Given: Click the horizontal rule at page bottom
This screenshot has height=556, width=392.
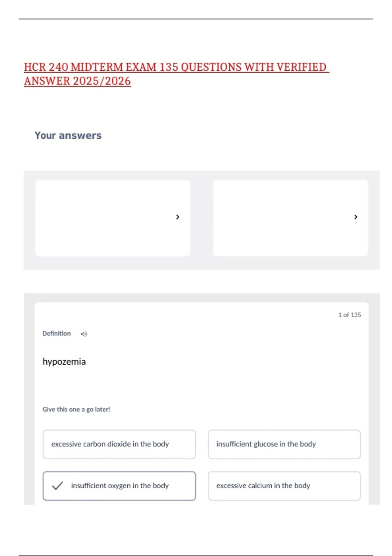Looking at the screenshot, I should (196, 555).
